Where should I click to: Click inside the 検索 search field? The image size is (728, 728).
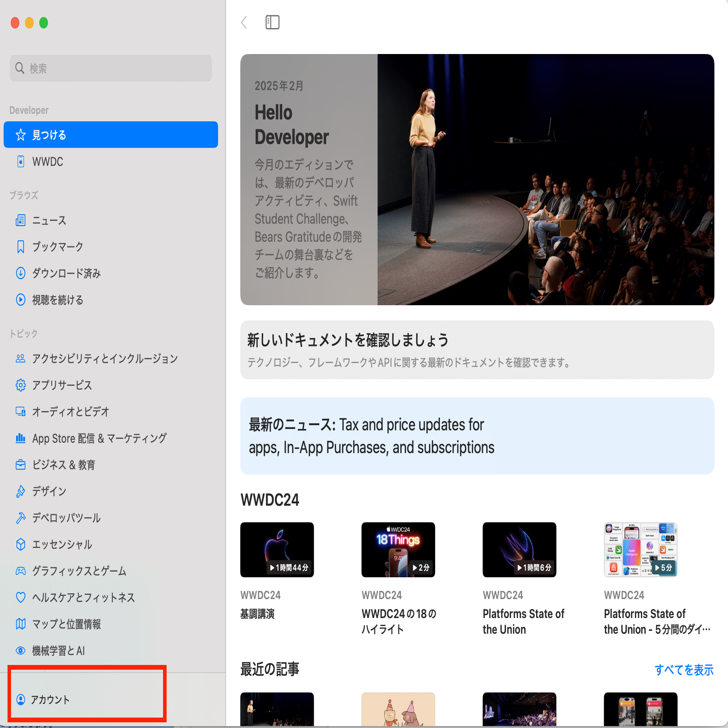110,68
